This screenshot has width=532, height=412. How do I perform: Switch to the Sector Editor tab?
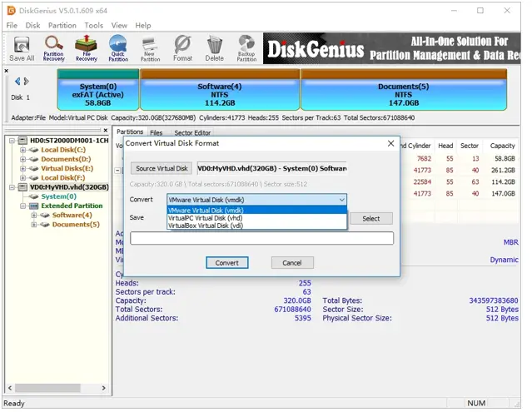pyautogui.click(x=192, y=132)
